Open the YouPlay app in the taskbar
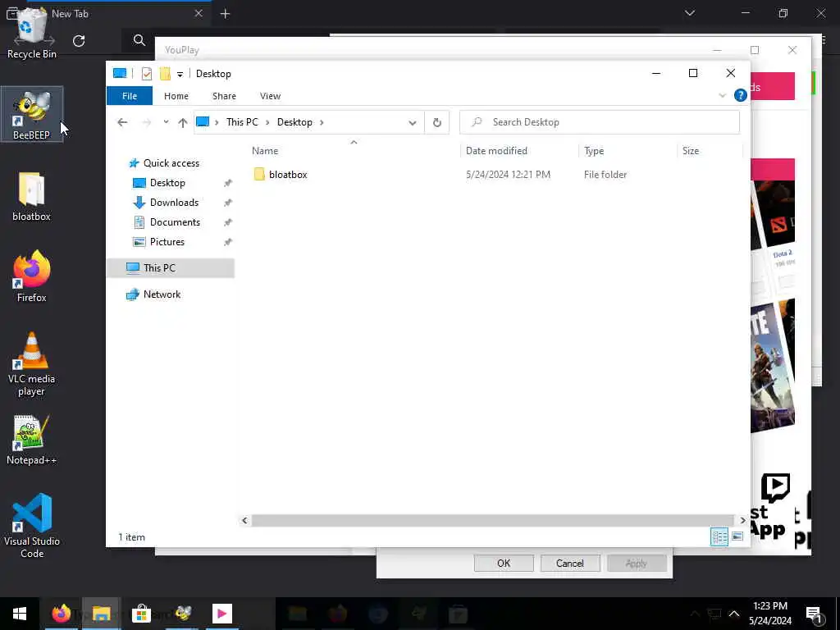This screenshot has height=630, width=840. [x=221, y=614]
